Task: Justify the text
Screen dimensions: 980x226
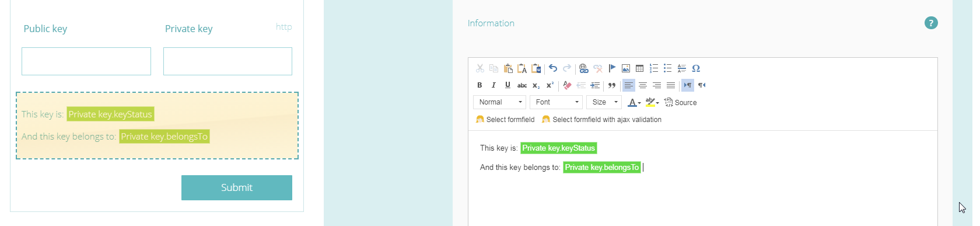Action: [x=671, y=85]
